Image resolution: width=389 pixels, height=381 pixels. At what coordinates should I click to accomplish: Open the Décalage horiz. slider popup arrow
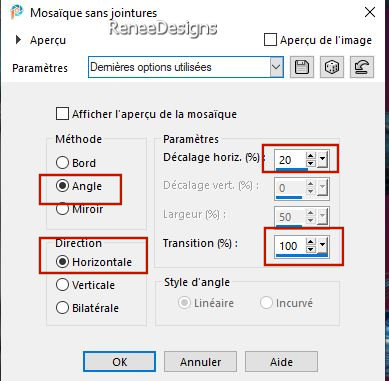pos(322,160)
